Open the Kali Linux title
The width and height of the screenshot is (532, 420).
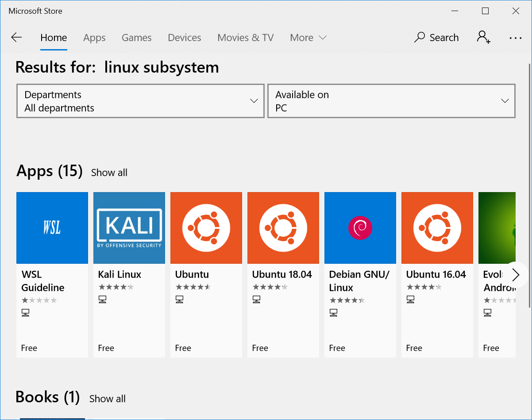(x=120, y=274)
